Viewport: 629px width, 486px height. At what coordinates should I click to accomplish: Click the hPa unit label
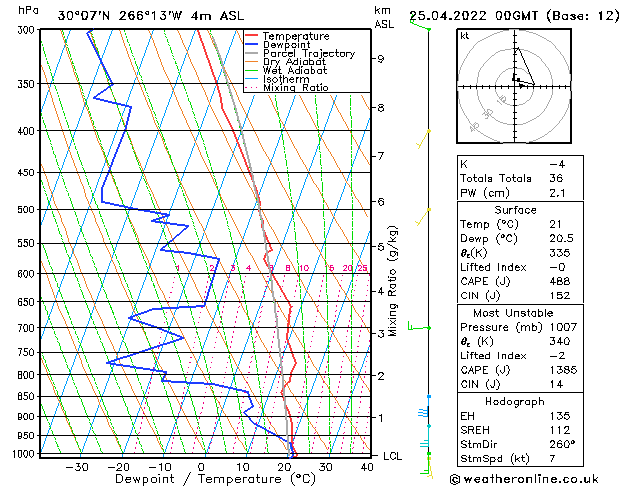(28, 11)
